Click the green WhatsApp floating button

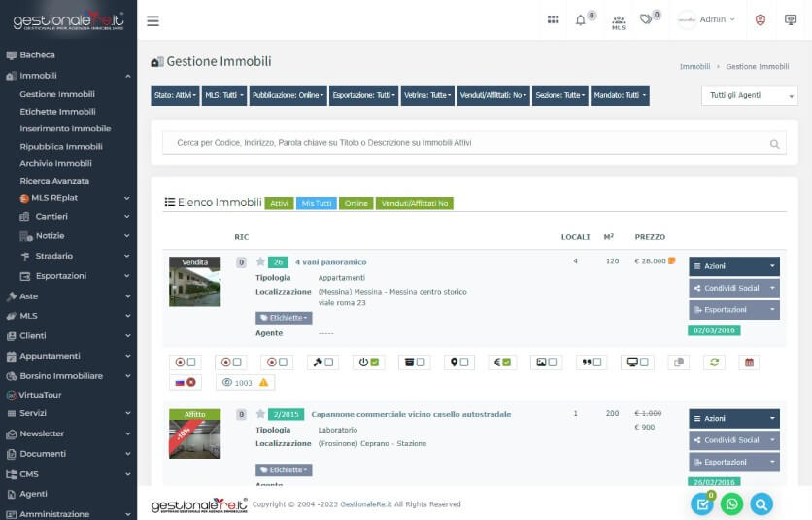tap(731, 503)
